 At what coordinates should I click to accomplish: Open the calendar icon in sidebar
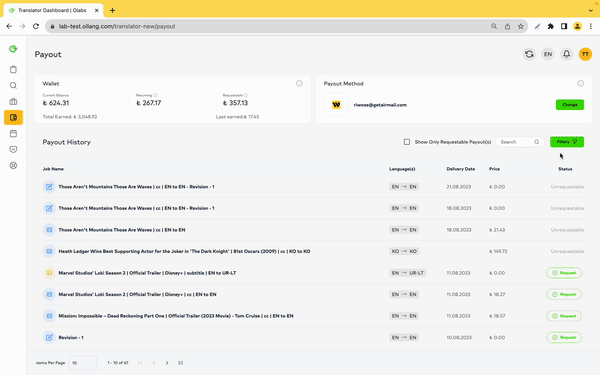point(13,134)
